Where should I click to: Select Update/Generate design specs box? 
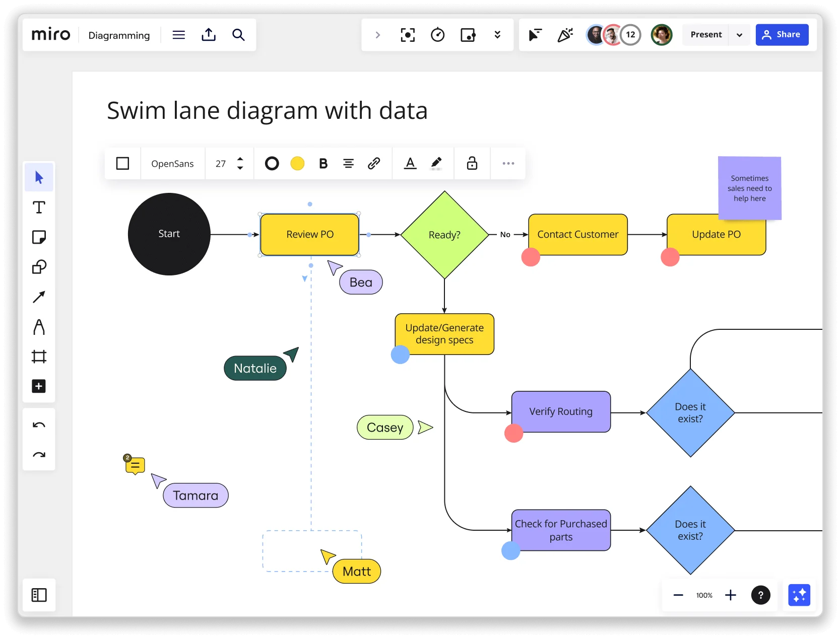coord(444,334)
